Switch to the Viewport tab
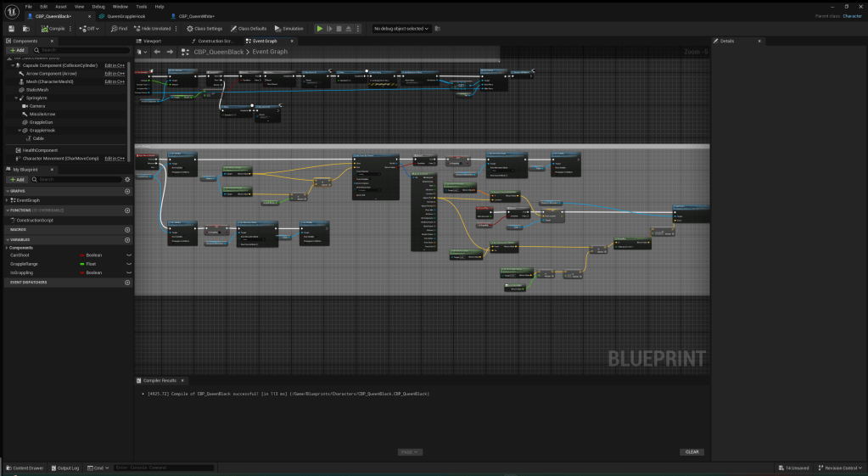868x476 pixels. click(152, 41)
